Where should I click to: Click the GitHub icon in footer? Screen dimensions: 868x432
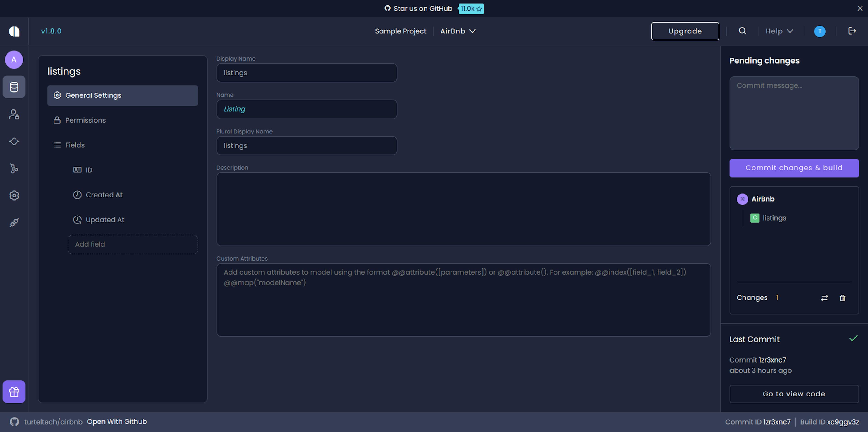tap(14, 422)
